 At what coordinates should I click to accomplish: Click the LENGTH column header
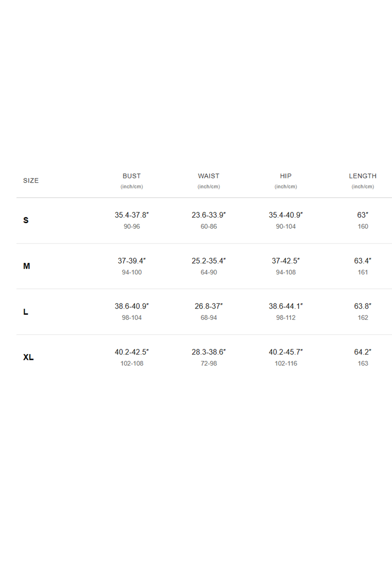coord(362,176)
